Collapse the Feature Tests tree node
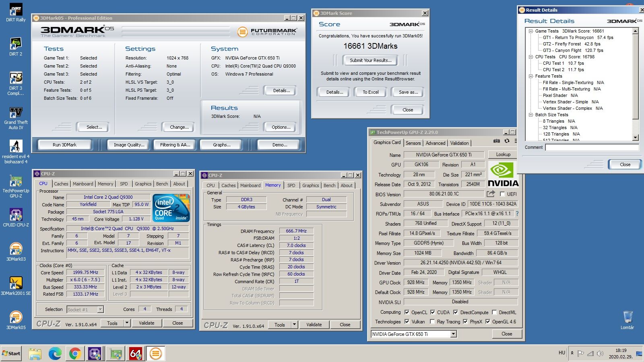The width and height of the screenshot is (644, 362). (x=531, y=76)
